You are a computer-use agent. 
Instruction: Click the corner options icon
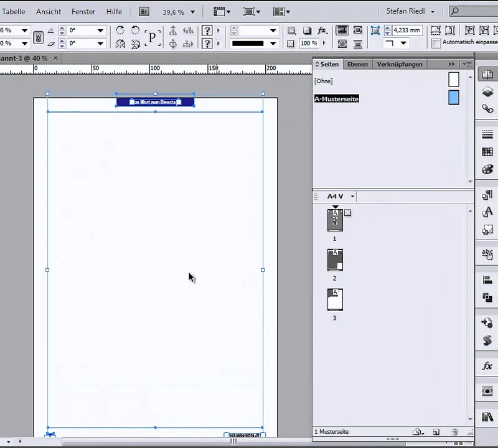coord(375,30)
